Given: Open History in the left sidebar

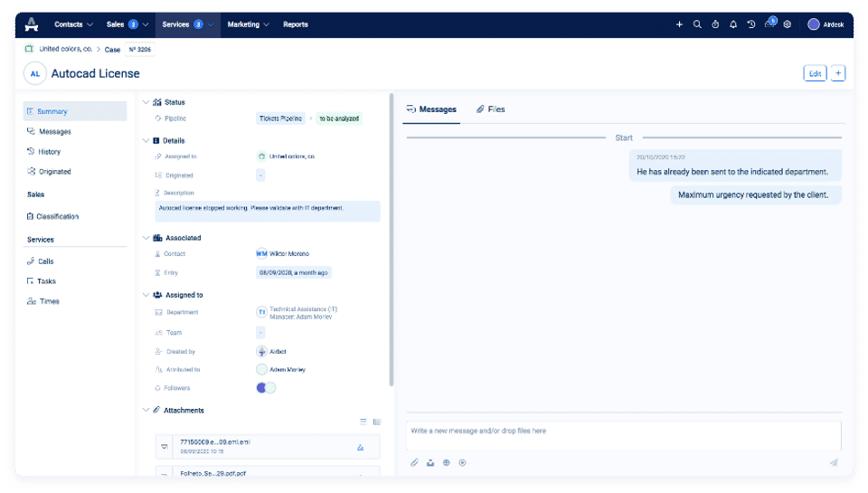Looking at the screenshot, I should point(43,151).
